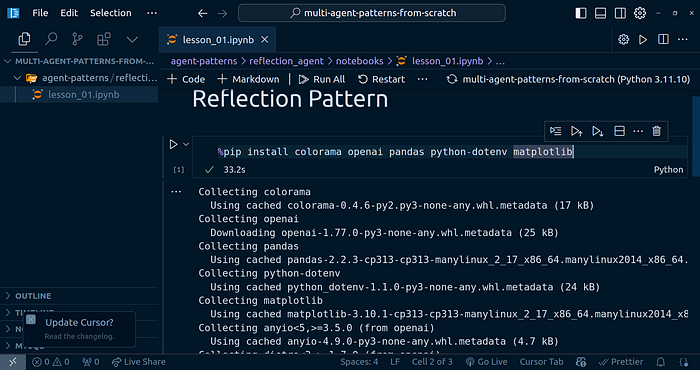Viewport: 700px width, 370px height.
Task: Click the multi-agent-patterns-from-scratch search box
Action: tap(372, 13)
